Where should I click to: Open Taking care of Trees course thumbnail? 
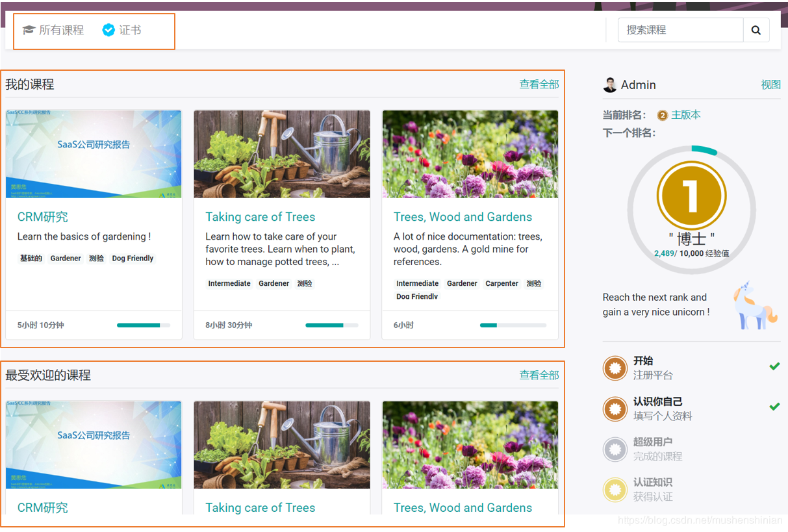tap(282, 154)
